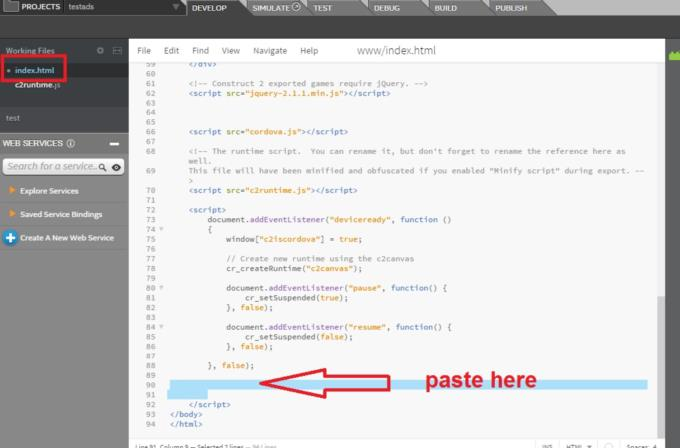Switch to the DEVELOP tab
This screenshot has width=680, height=448.
coord(209,8)
